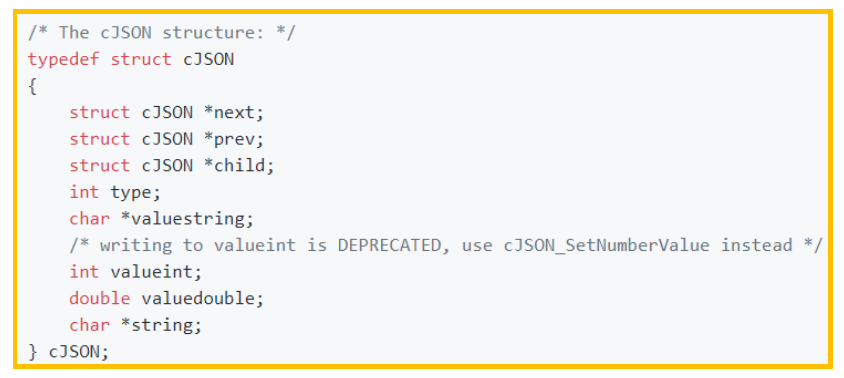
Task: Click the double keyword
Action: pos(100,298)
